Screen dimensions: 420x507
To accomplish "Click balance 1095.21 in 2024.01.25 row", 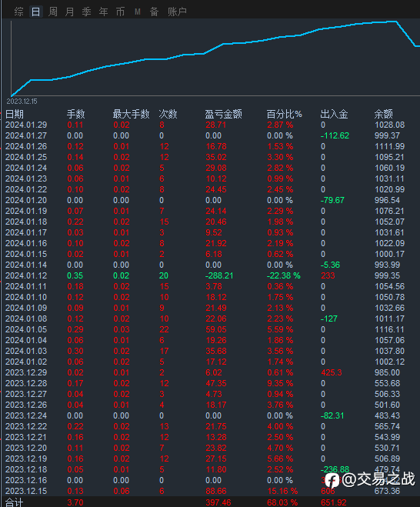I will [x=389, y=157].
